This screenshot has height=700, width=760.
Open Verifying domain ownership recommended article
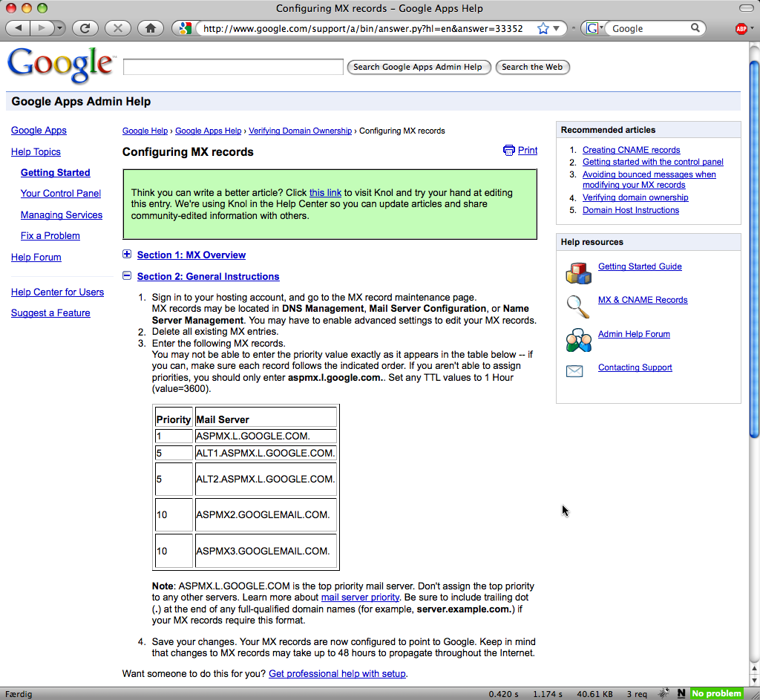tap(635, 197)
